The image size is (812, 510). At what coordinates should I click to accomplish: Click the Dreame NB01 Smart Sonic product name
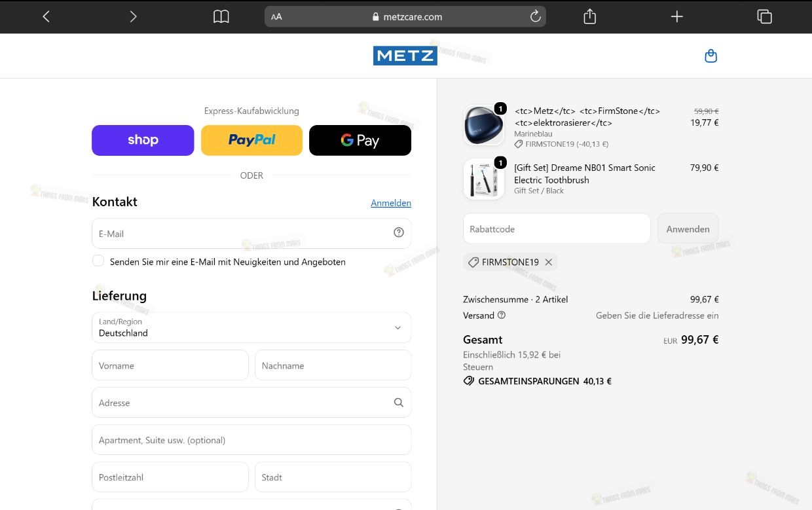click(x=585, y=173)
